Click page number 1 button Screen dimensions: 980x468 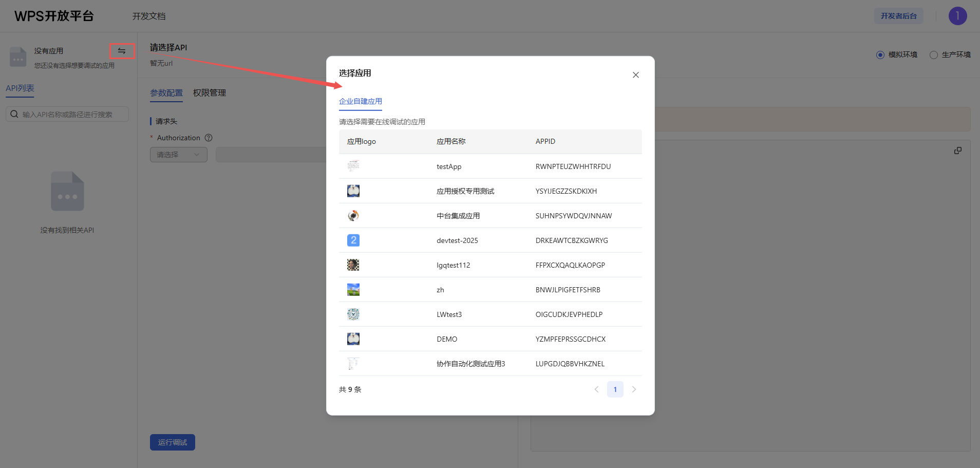[615, 389]
